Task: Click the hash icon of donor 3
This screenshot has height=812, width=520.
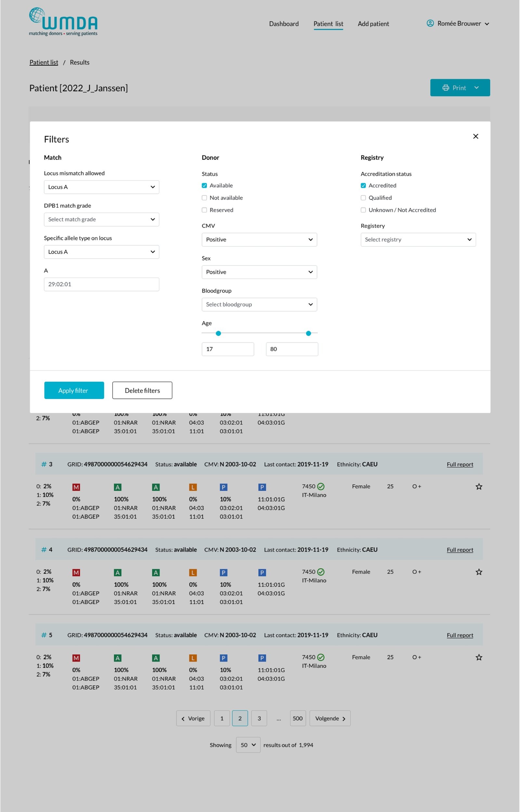Action: pos(44,464)
